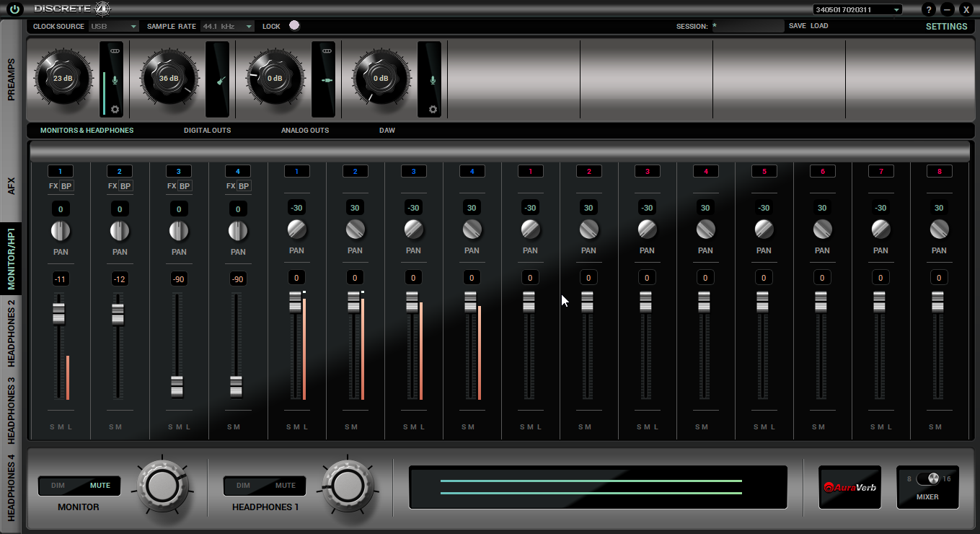Click PAN knob on red channel 4
Screen dimensions: 980x534
pos(705,229)
